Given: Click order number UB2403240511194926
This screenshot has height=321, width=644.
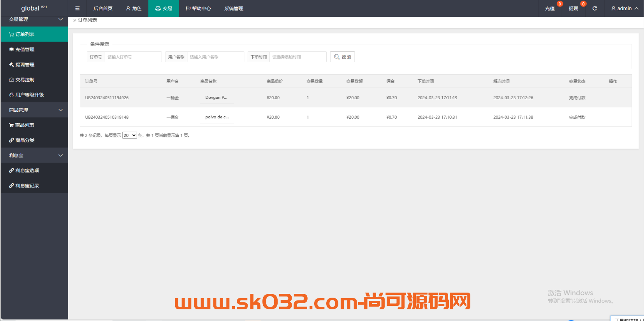Looking at the screenshot, I should (x=107, y=98).
